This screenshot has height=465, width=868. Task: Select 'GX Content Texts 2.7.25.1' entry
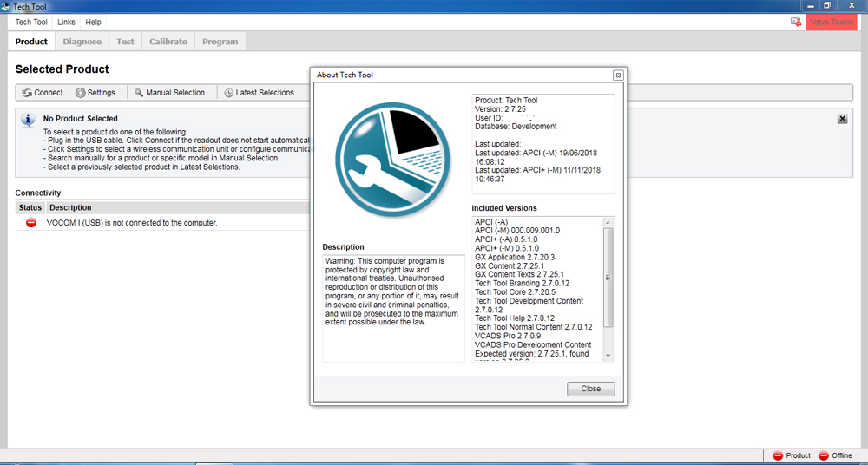[519, 274]
